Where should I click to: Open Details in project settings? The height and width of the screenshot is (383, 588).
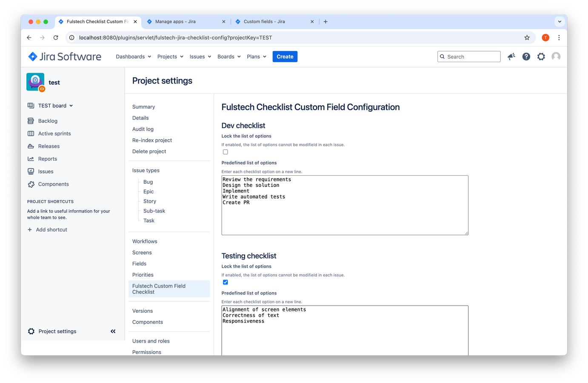coord(140,118)
